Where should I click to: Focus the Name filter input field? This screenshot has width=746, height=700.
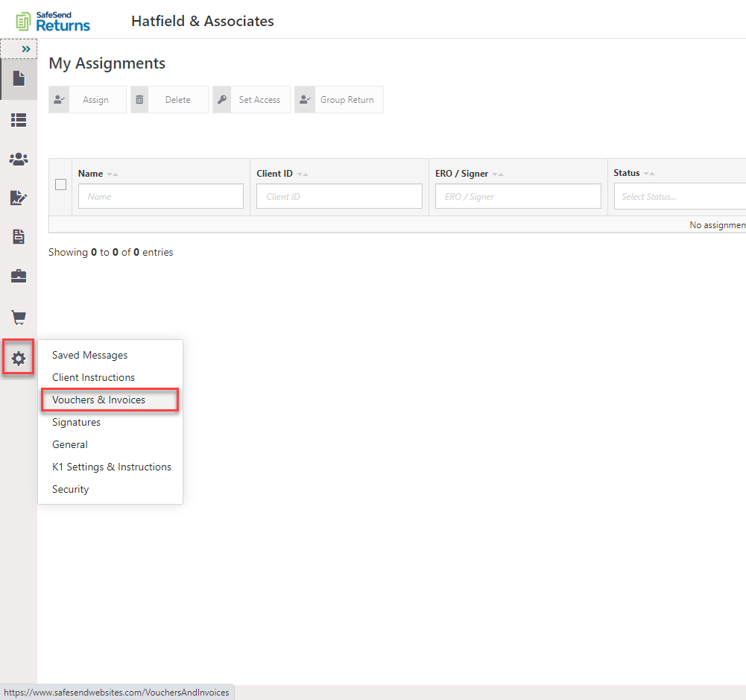tap(161, 196)
